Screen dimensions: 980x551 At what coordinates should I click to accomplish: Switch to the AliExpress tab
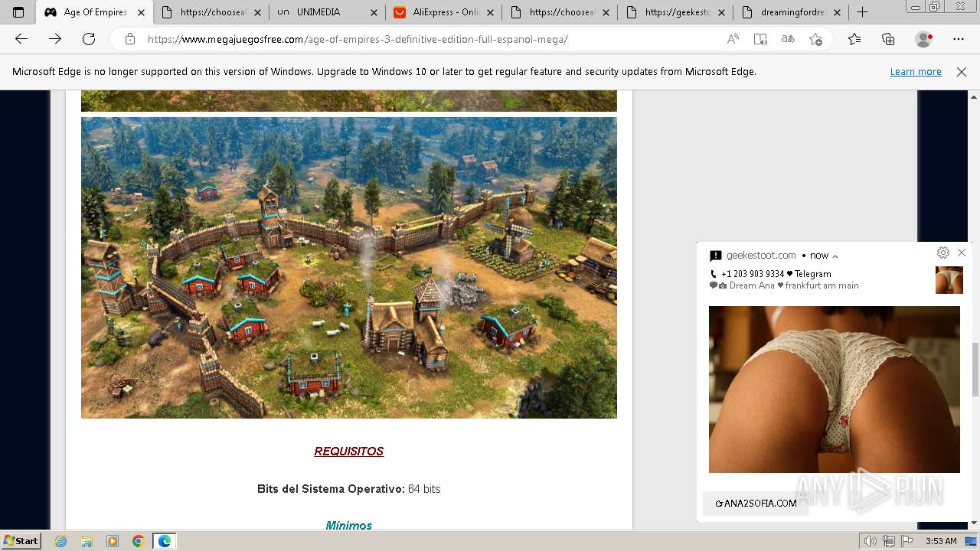[x=443, y=12]
